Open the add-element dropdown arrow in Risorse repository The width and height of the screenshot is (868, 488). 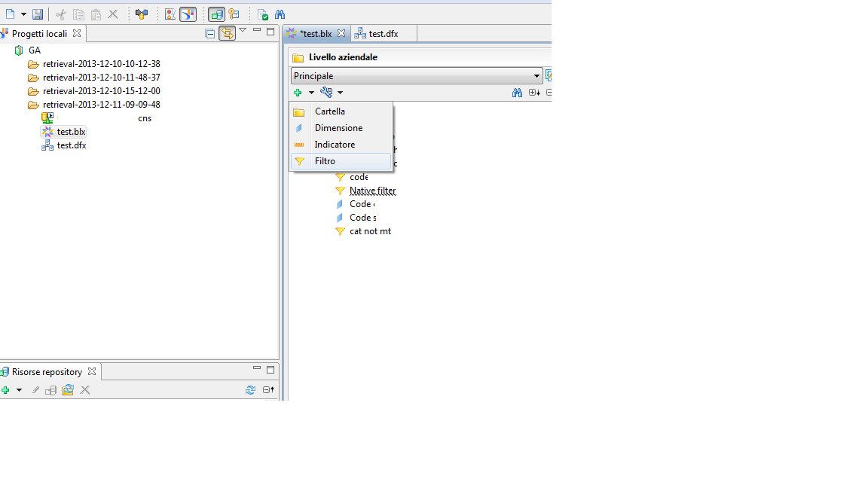coord(17,390)
